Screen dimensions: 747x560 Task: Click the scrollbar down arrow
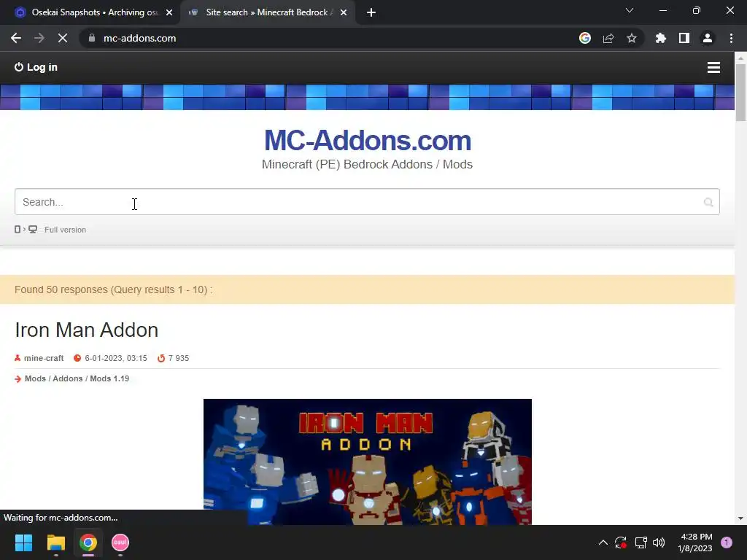tap(740, 518)
